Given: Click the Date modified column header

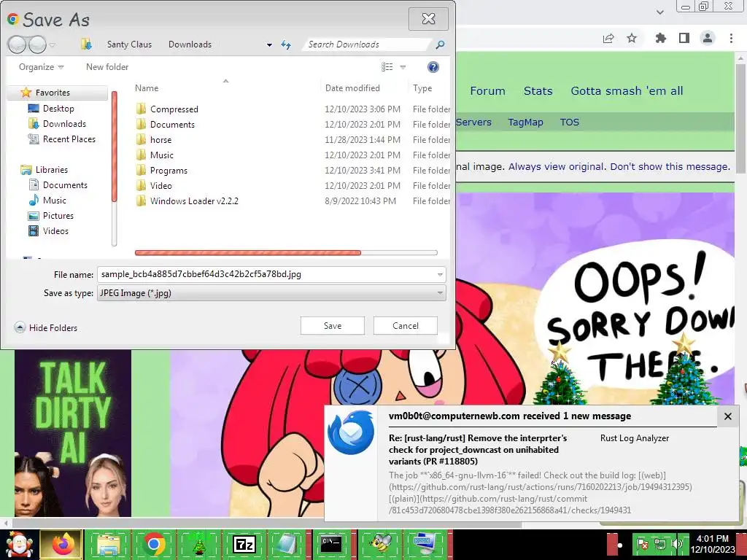Looking at the screenshot, I should [365, 88].
